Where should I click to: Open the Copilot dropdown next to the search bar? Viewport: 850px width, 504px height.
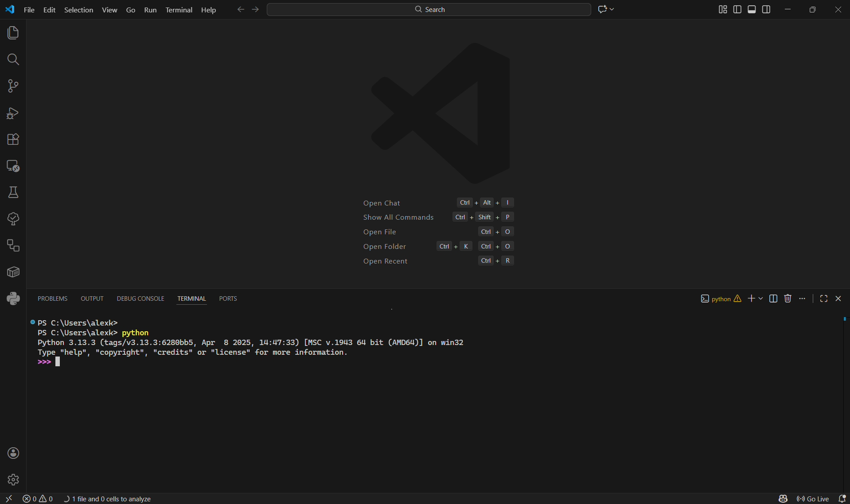pyautogui.click(x=612, y=9)
